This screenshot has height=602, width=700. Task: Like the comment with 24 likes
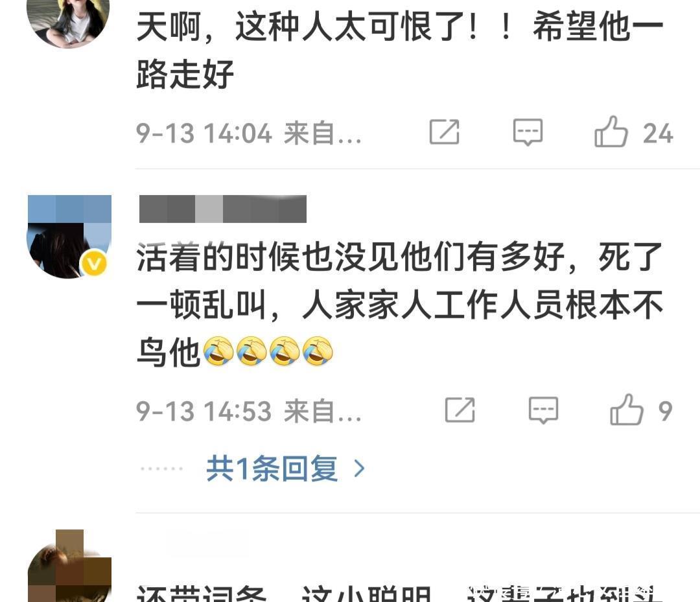coord(611,132)
